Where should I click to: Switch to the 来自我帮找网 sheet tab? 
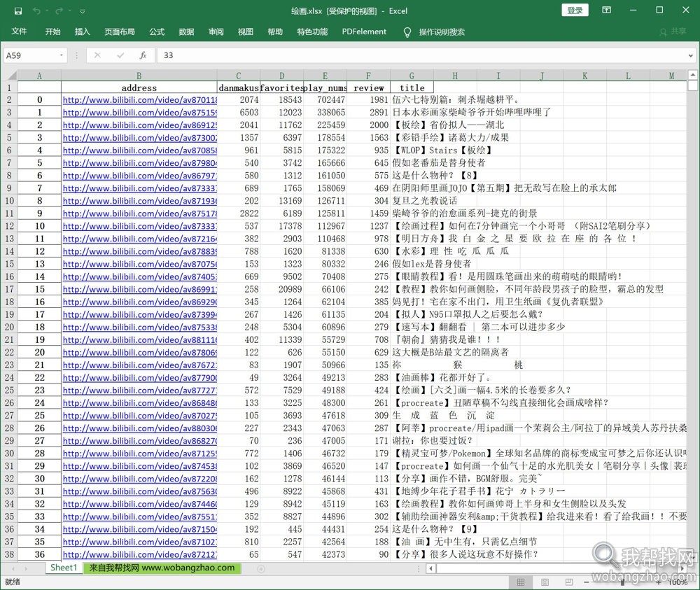(162, 568)
